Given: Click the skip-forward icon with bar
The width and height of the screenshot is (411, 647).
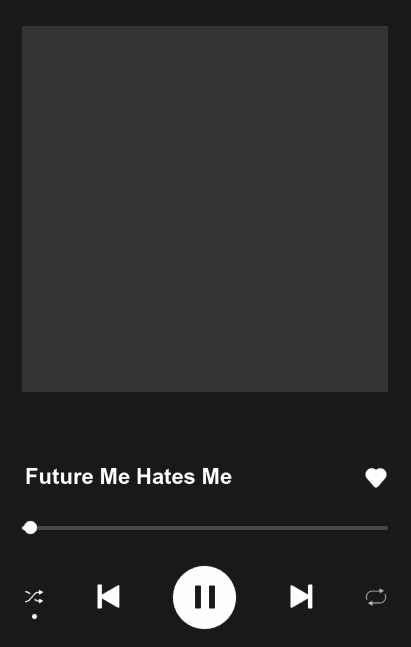Looking at the screenshot, I should coord(301,596).
